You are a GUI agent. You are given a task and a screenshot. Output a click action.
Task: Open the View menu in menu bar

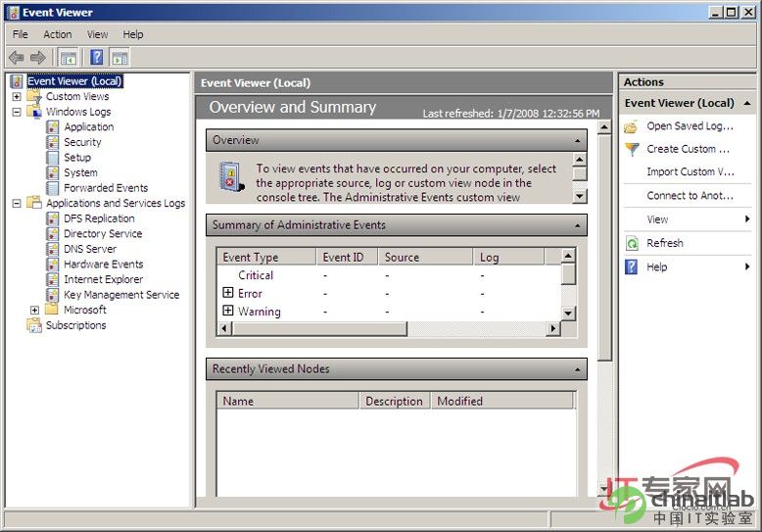click(97, 34)
